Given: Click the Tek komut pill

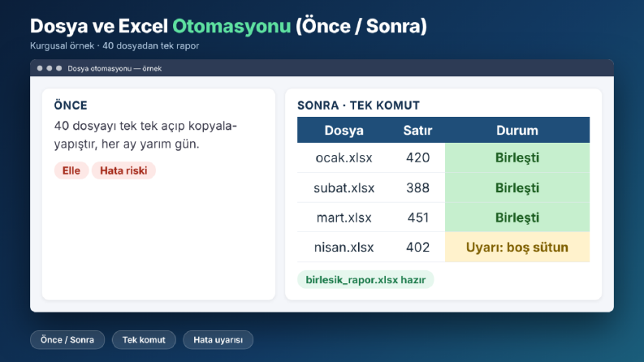Looking at the screenshot, I should coord(144,340).
